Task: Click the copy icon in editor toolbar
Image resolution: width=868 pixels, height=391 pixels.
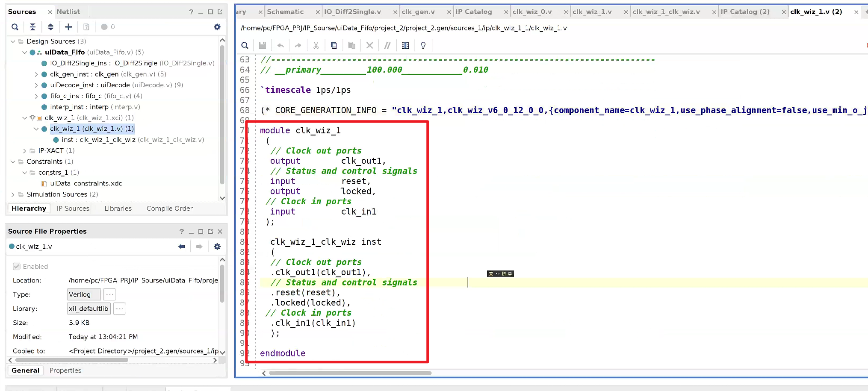Action: point(334,45)
